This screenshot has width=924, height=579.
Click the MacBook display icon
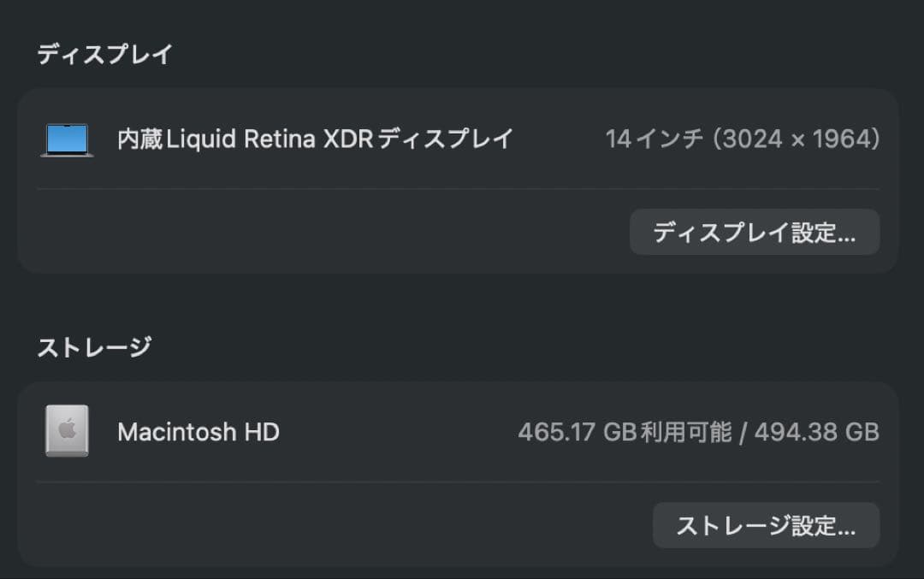(67, 139)
